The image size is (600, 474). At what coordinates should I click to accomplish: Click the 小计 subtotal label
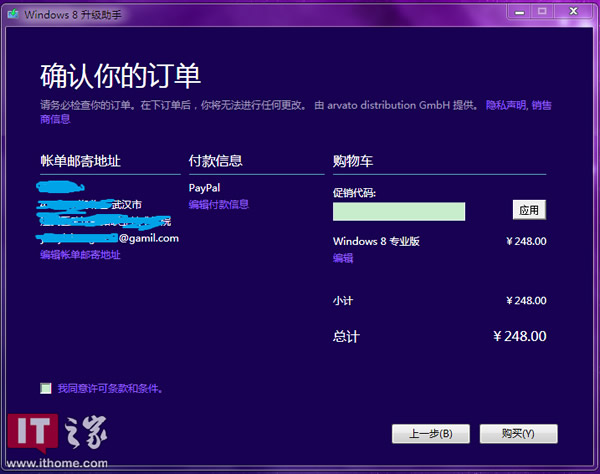coord(343,301)
